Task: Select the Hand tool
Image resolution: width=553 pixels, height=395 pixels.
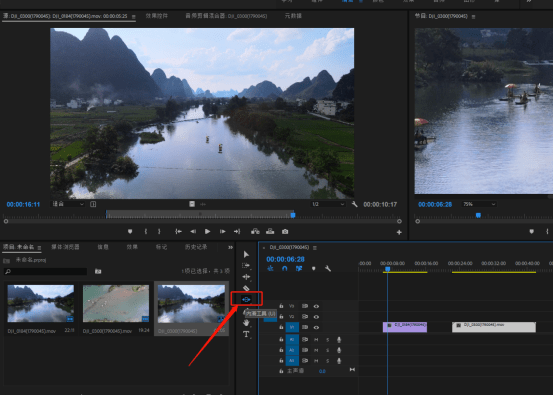Action: point(246,323)
